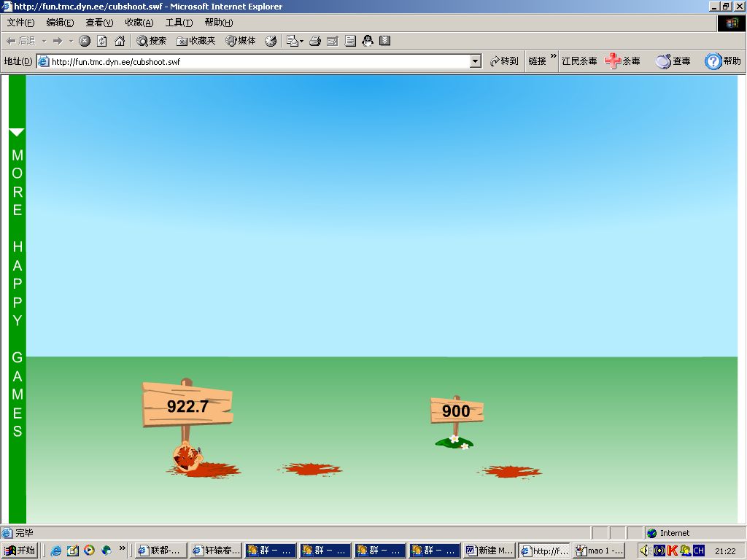Click the QQ penguin toolbar icon
747x560 pixels.
coord(368,41)
